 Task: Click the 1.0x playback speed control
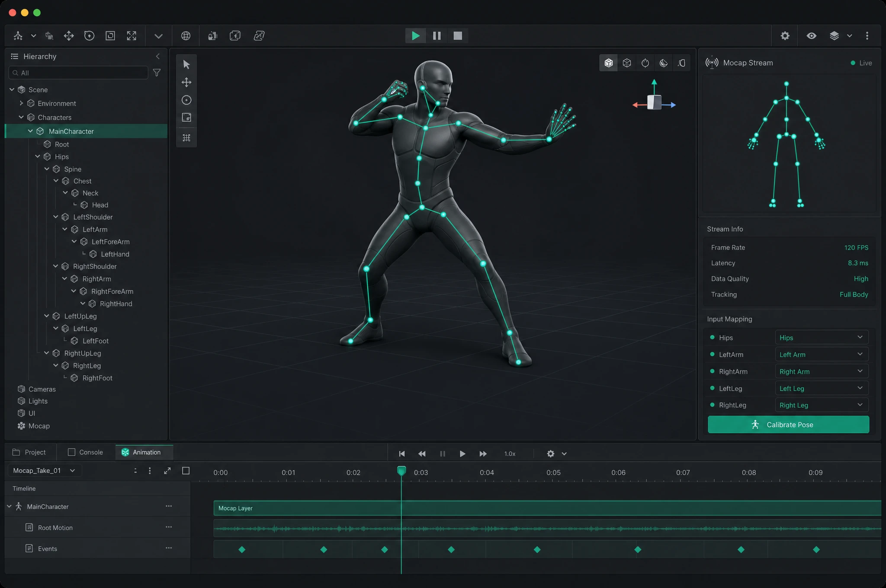pos(510,454)
